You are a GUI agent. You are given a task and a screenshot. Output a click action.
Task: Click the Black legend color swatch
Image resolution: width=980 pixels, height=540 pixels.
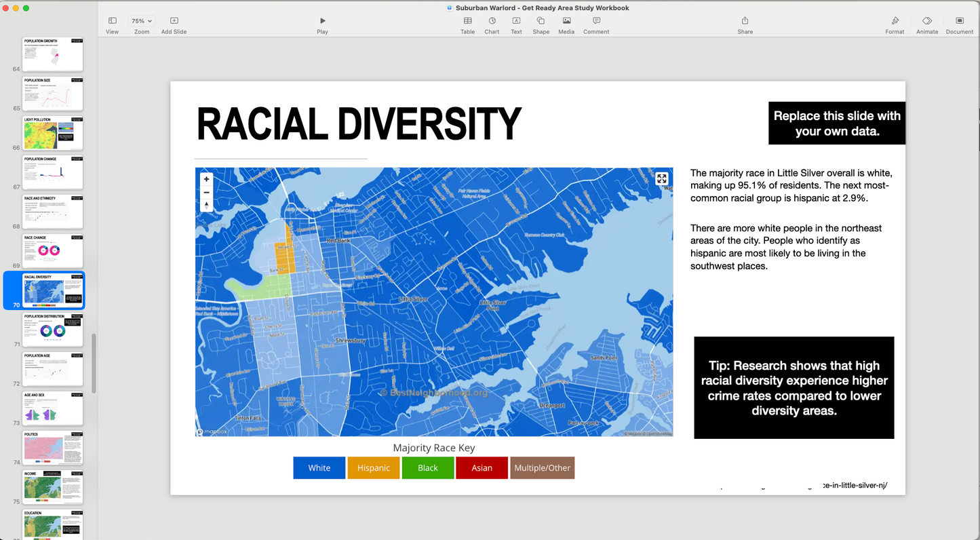coord(428,468)
